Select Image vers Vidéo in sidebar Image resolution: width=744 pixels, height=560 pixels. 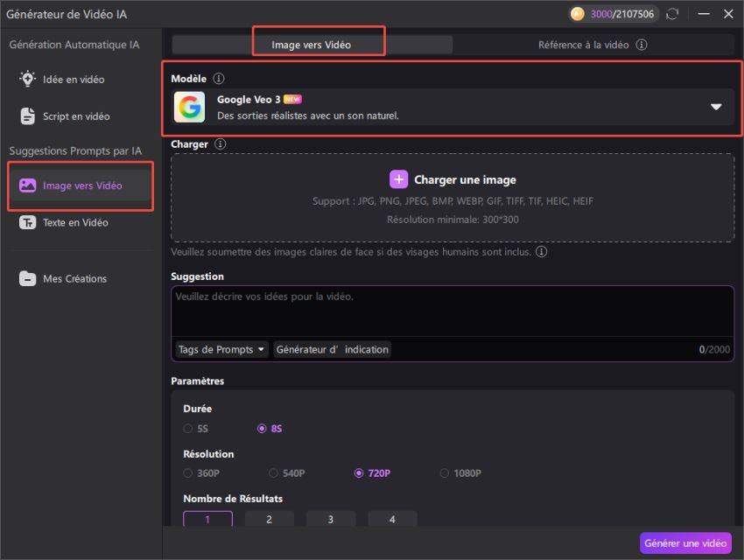(x=81, y=185)
